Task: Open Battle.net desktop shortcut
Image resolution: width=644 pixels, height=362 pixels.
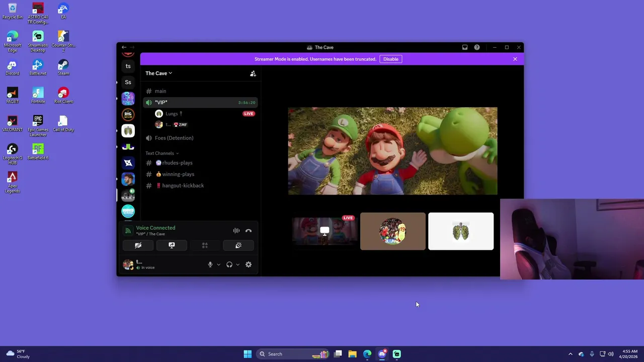Action: tap(38, 67)
